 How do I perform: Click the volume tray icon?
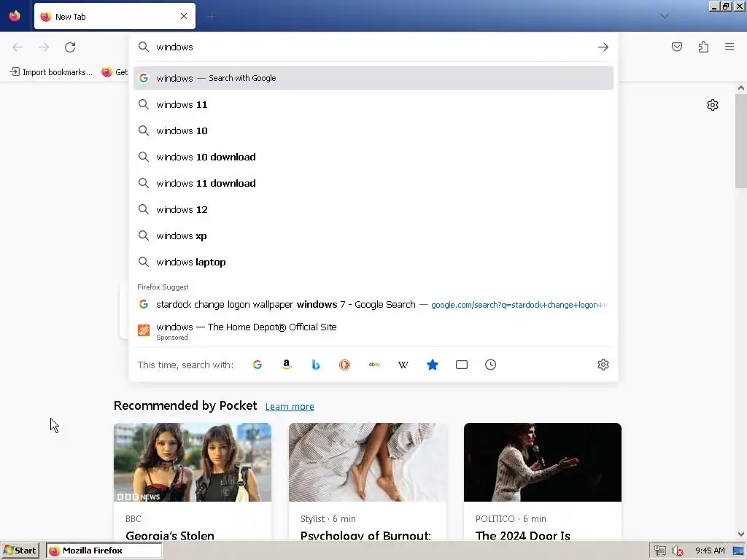678,551
